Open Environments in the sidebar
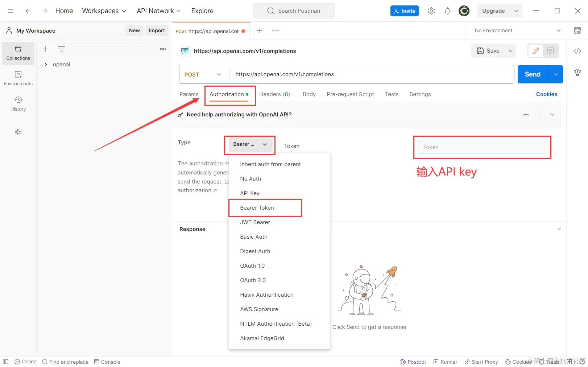588x367 pixels. click(18, 79)
